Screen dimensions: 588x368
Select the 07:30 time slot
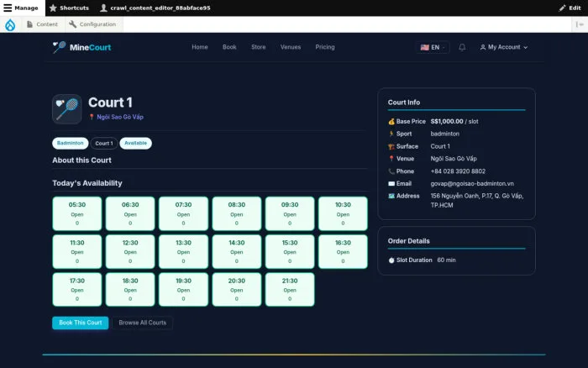click(183, 213)
